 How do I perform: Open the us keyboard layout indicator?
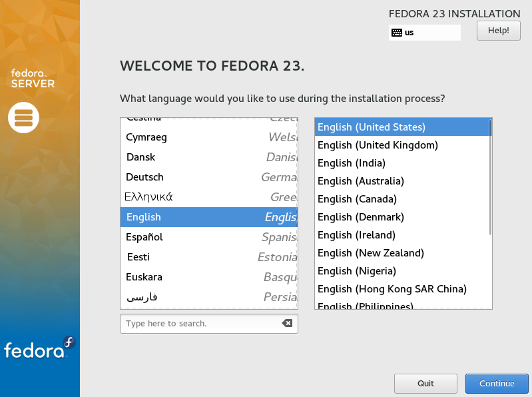tap(424, 33)
